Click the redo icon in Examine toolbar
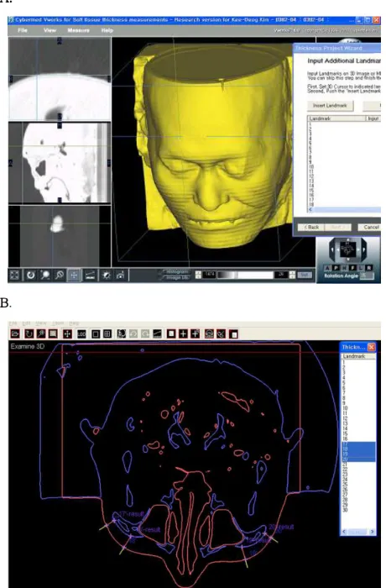The image size is (386, 588). (145, 333)
